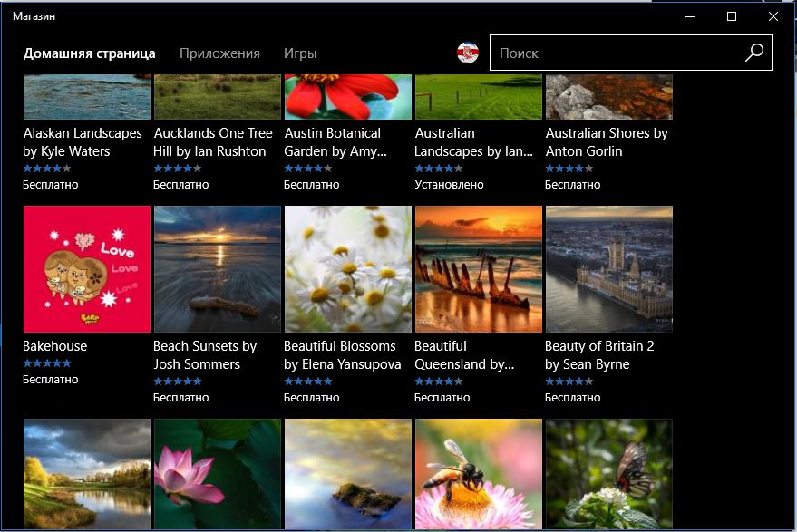The height and width of the screenshot is (532, 797).
Task: Click the Поиск search field
Action: [x=631, y=53]
